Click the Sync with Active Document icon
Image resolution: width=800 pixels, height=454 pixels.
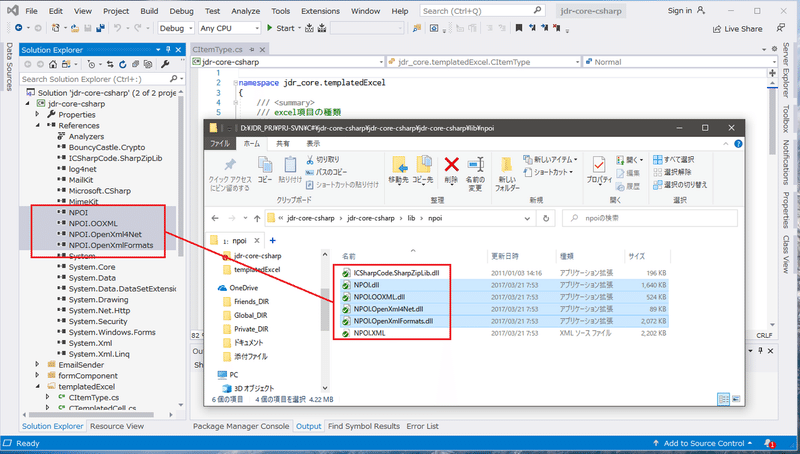click(110, 64)
